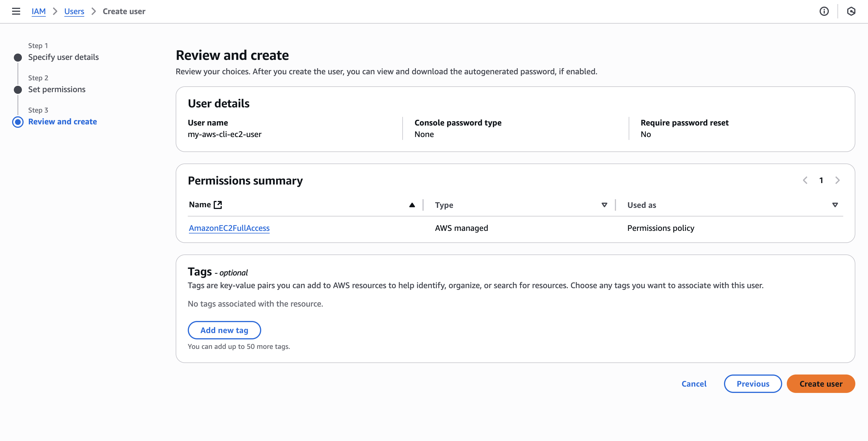Open the info panel icon
This screenshot has height=441, width=868.
[824, 11]
